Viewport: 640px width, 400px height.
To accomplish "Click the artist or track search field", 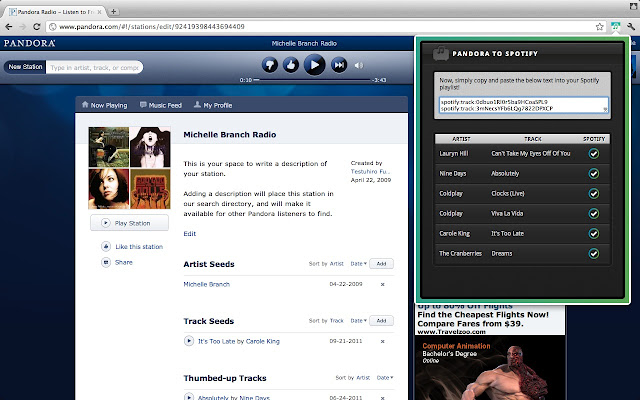I will (94, 67).
